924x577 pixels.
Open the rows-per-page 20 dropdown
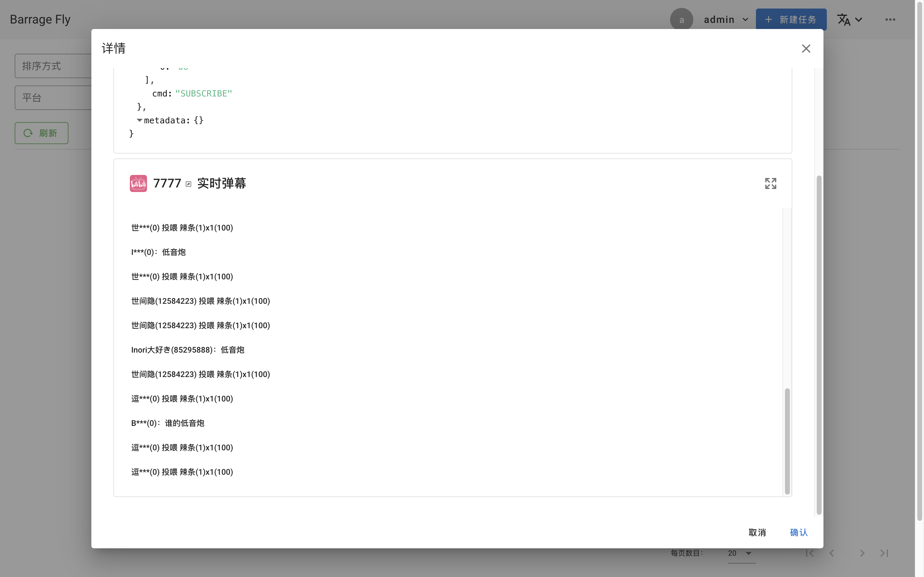[740, 553]
